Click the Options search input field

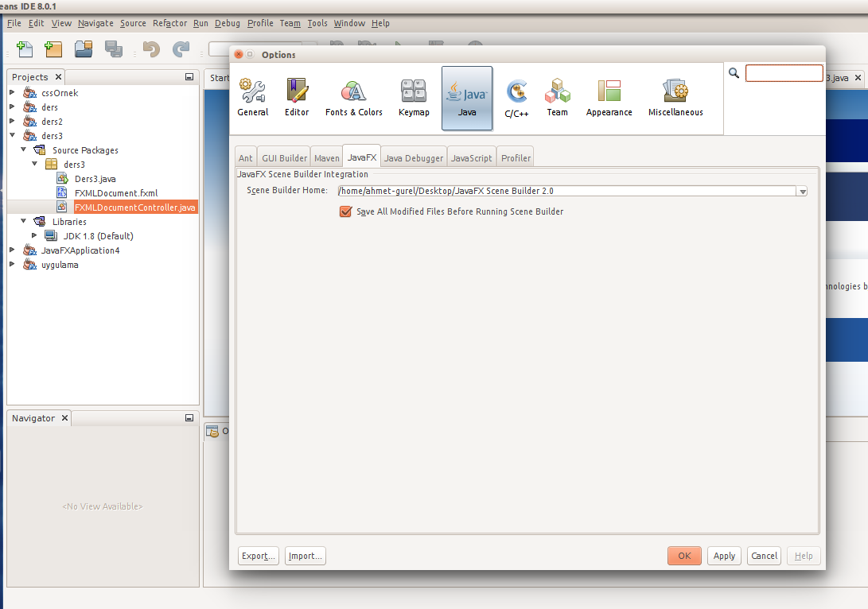point(784,73)
